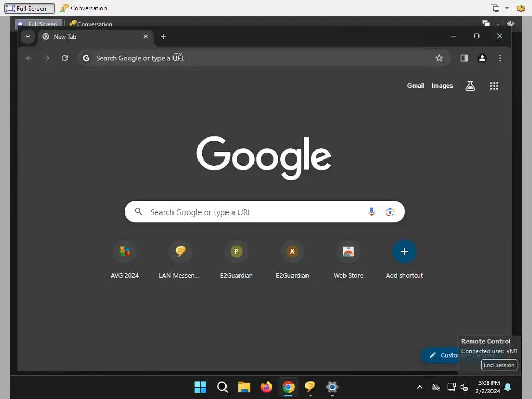Click Add shortcut button
532x399 pixels.
coord(404,260)
